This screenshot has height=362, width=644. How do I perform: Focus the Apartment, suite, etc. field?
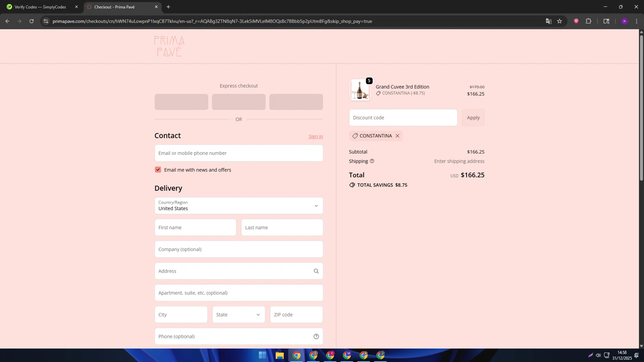[239, 293]
